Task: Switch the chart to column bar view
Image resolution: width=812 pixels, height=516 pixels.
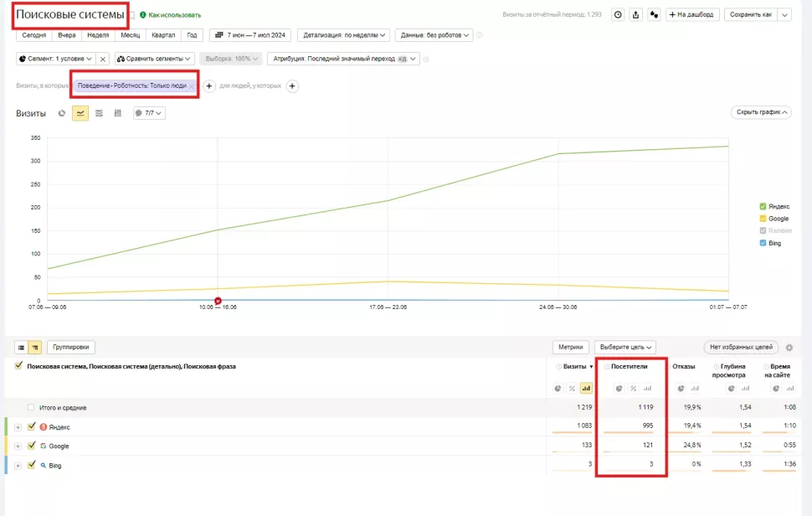Action: (117, 113)
